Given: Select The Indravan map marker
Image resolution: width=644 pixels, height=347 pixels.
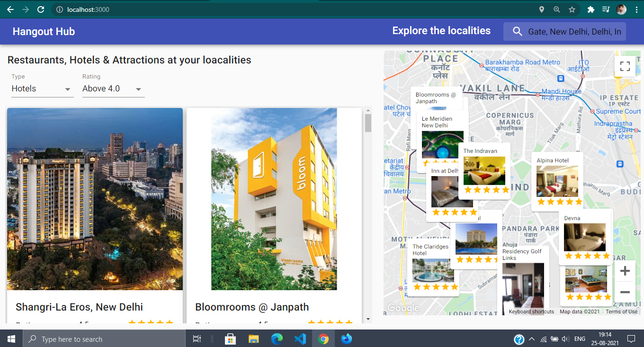Looking at the screenshot, I should (x=484, y=171).
